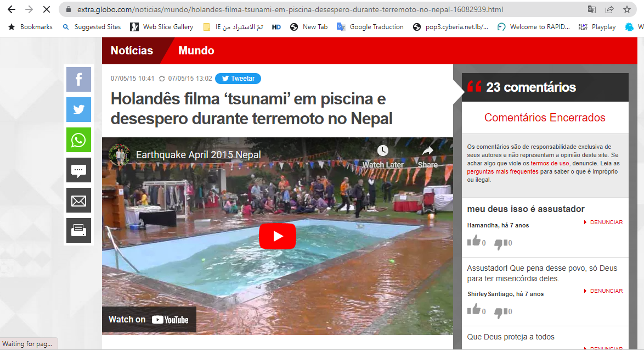Print the article using printer icon
Viewport: 644px width, 351px height.
tap(78, 230)
